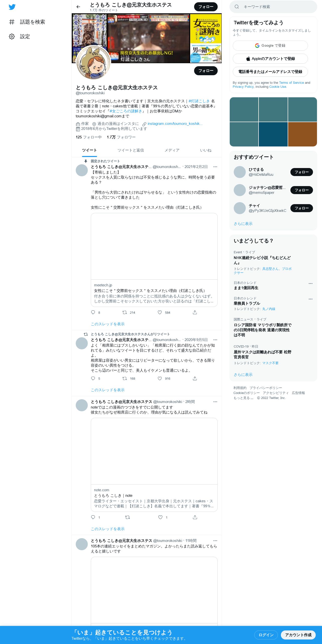Open the instagram.com/toumoro_koshik link
Viewport: 322px width, 644px height.
pos(175,124)
